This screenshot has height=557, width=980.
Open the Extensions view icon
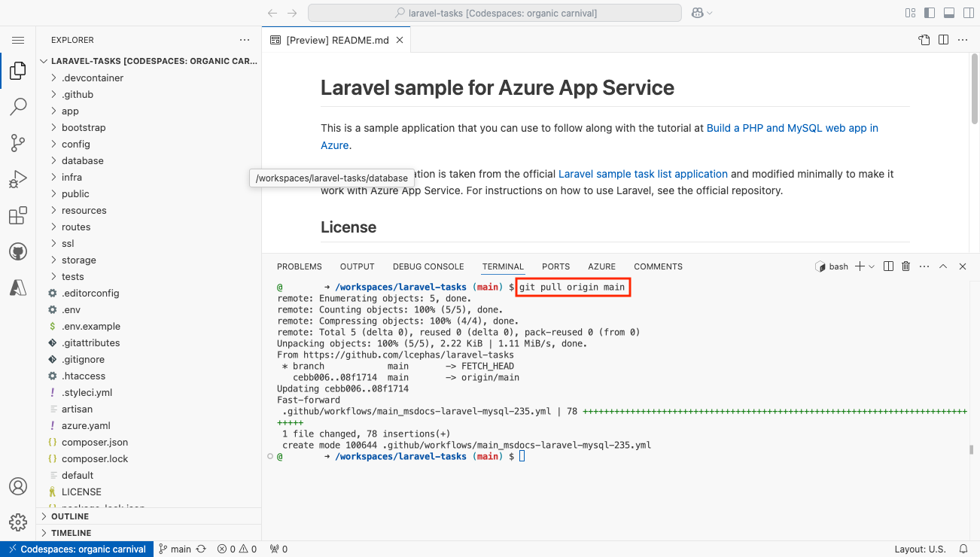[18, 215]
